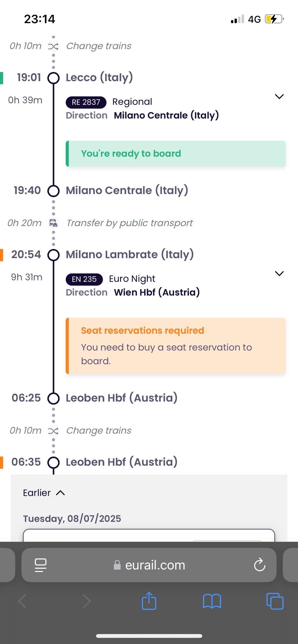Tap the browser forward arrow
Viewport: 298px width, 644px height.
click(86, 601)
